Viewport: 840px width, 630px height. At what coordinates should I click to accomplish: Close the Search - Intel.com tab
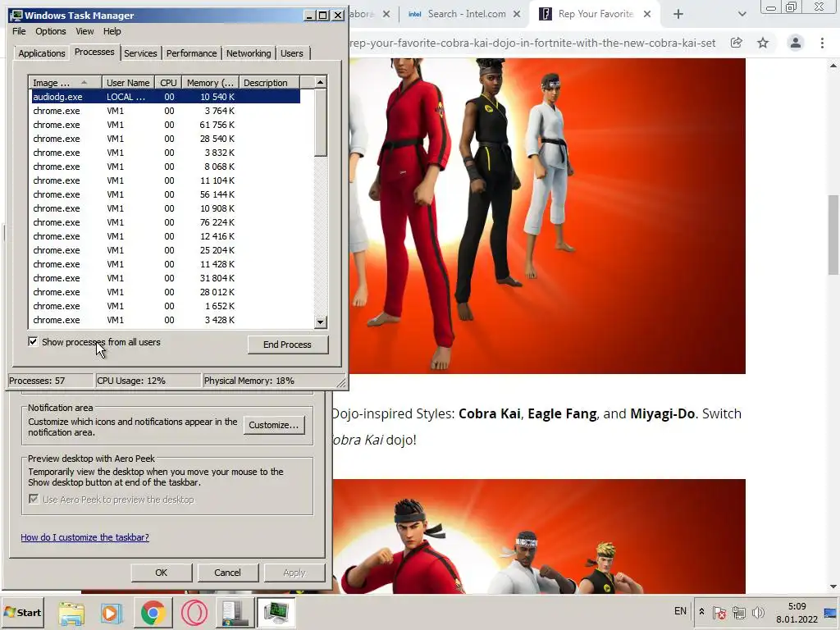point(517,15)
